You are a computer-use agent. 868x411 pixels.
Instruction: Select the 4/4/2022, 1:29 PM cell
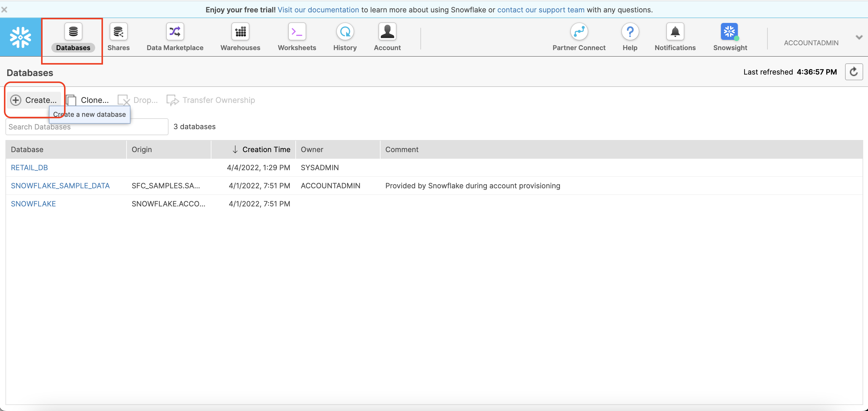pos(259,167)
